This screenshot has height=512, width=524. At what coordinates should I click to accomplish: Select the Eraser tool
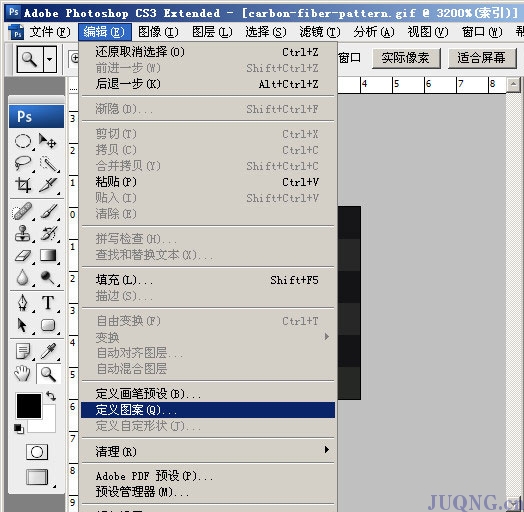click(x=23, y=256)
